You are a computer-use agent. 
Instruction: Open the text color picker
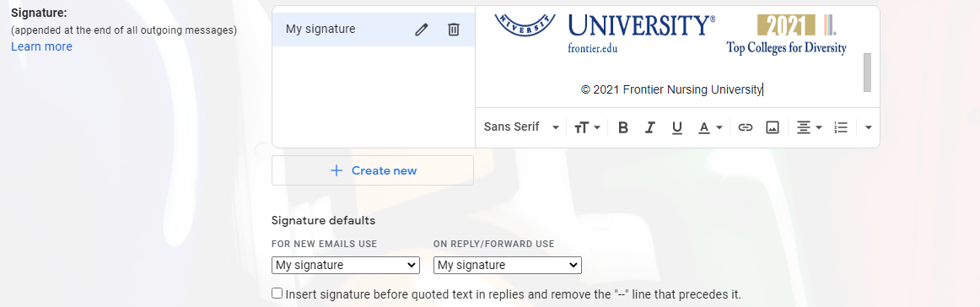coord(710,127)
